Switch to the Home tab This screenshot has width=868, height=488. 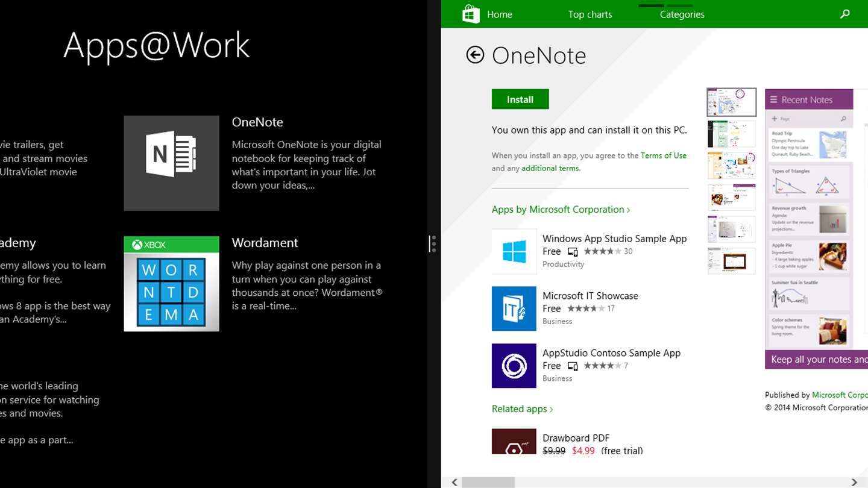pos(500,14)
